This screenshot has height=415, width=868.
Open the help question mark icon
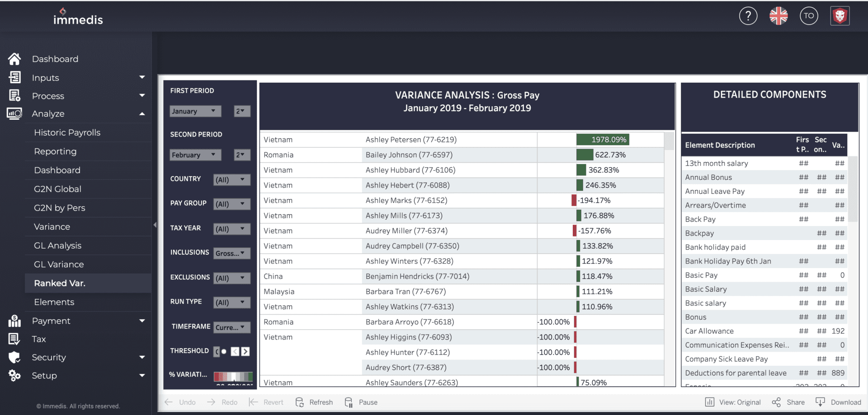[x=748, y=16]
